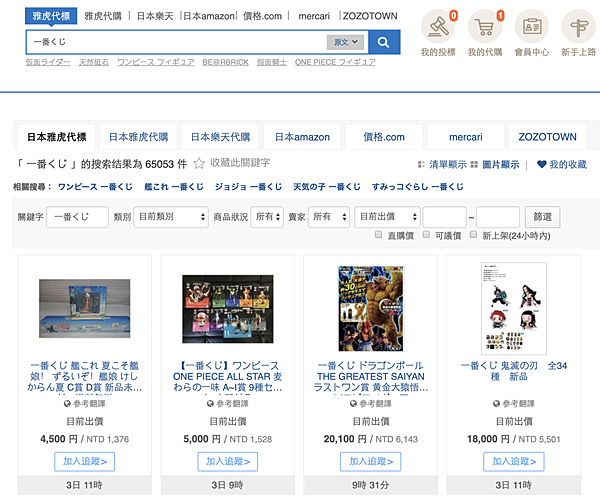Click related search 艦これ 一番くじ
Viewport: 600px width, 502px height.
click(174, 187)
